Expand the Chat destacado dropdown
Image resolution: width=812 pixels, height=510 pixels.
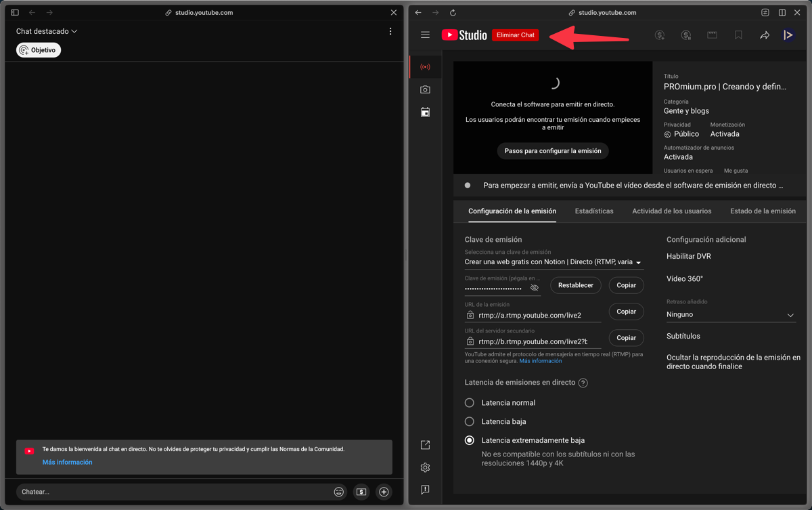[47, 31]
